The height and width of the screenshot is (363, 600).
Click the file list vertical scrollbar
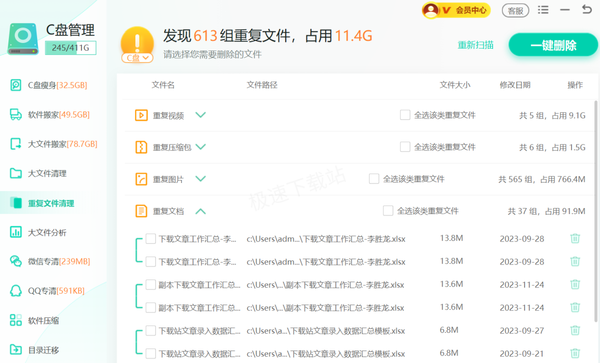coord(595,211)
